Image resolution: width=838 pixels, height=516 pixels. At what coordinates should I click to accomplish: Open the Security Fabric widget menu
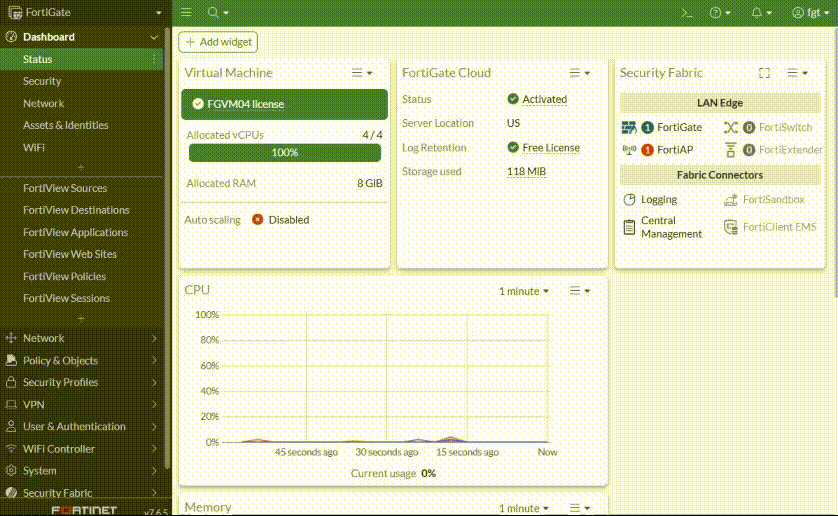click(797, 73)
